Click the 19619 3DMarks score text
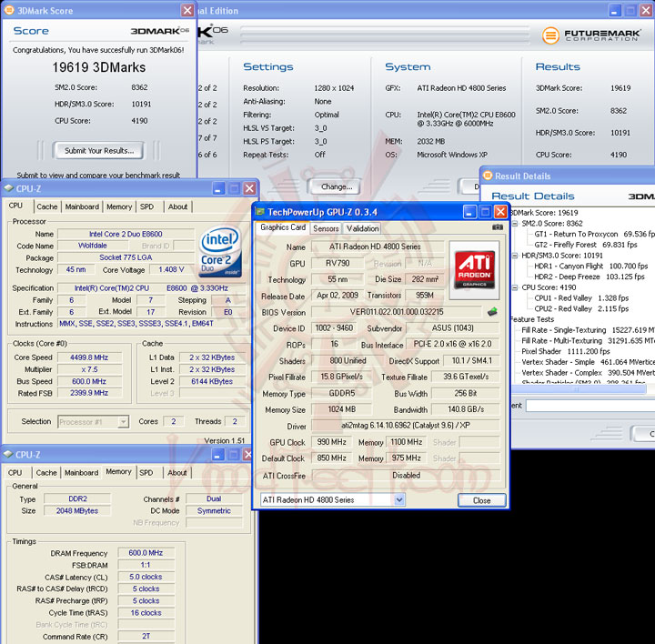The image size is (655, 644). tap(99, 67)
